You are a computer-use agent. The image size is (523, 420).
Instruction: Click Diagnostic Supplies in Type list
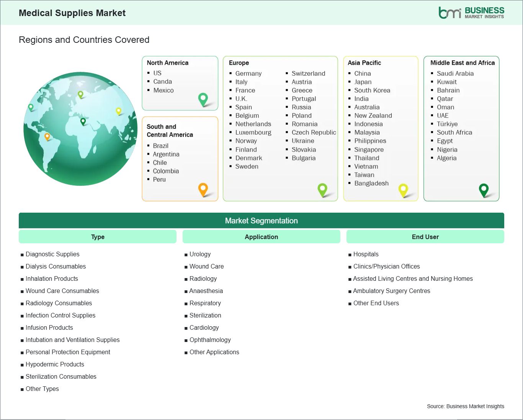52,254
